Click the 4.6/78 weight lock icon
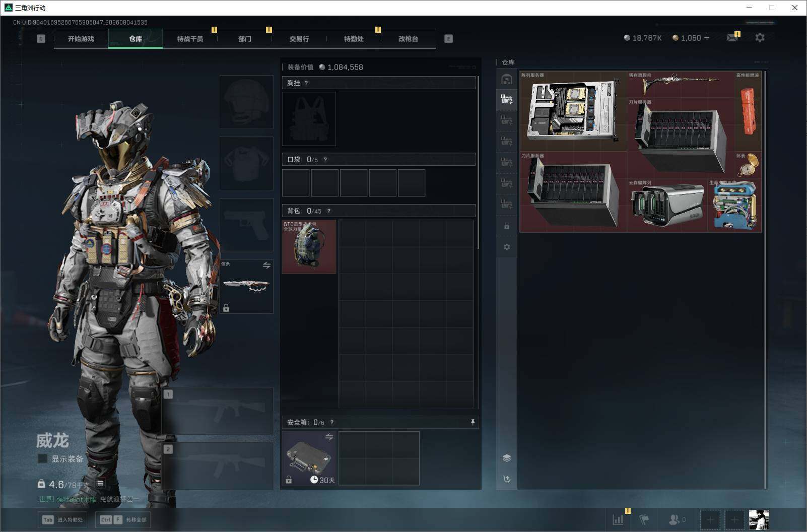807x532 pixels. 41,484
